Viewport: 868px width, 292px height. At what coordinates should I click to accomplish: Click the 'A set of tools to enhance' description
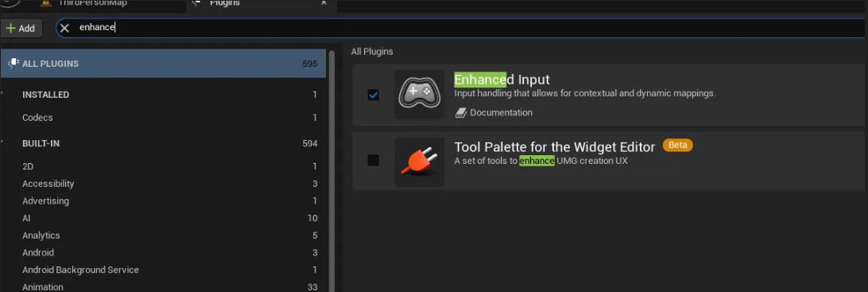click(x=541, y=161)
